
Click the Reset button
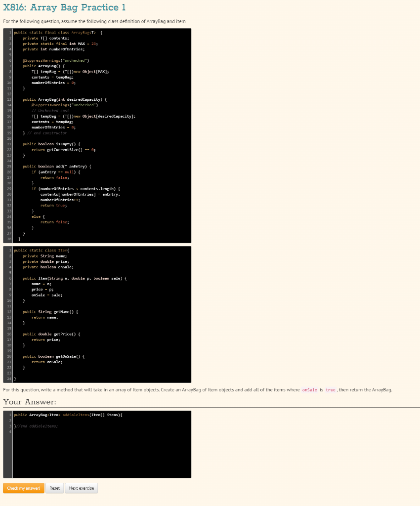54,488
